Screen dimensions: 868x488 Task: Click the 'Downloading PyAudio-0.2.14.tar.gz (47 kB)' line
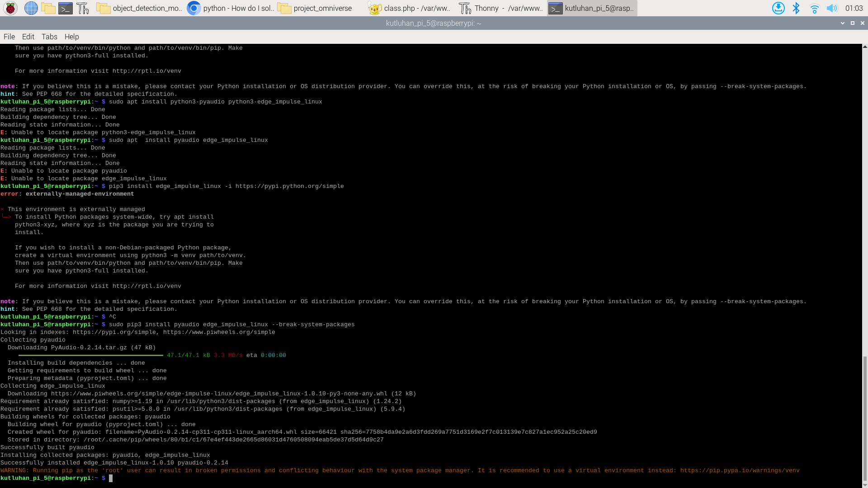click(82, 347)
